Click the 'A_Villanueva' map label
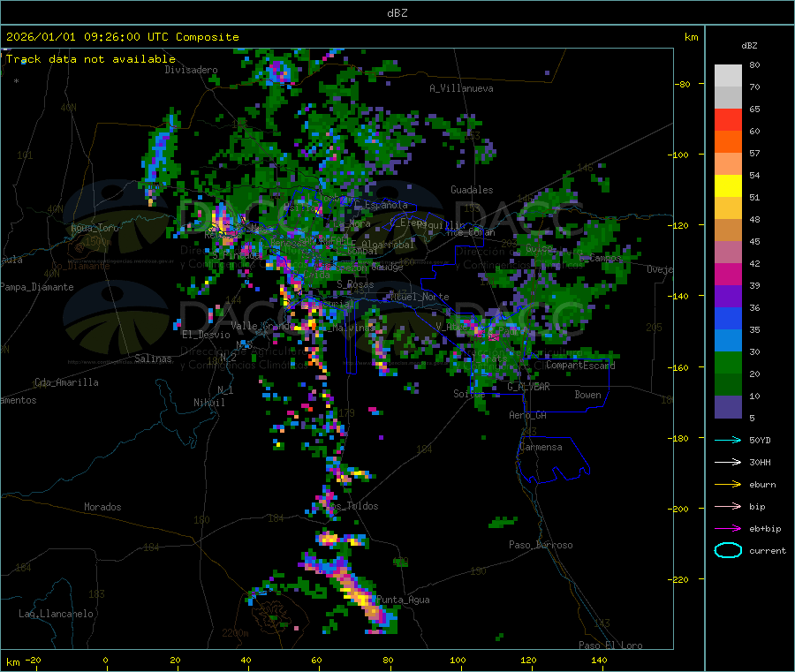Image resolution: width=795 pixels, height=672 pixels. tap(461, 88)
